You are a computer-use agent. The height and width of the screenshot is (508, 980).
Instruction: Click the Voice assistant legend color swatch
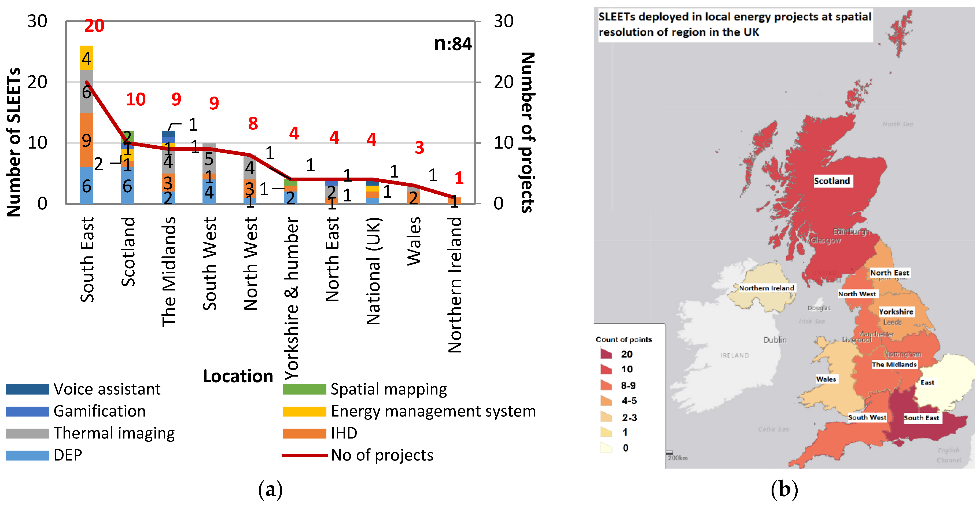pos(27,389)
